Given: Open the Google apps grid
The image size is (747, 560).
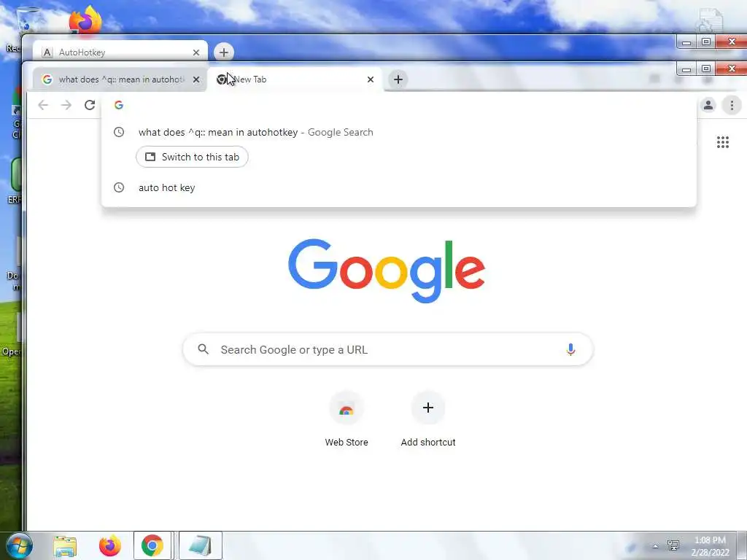Looking at the screenshot, I should coord(723,142).
